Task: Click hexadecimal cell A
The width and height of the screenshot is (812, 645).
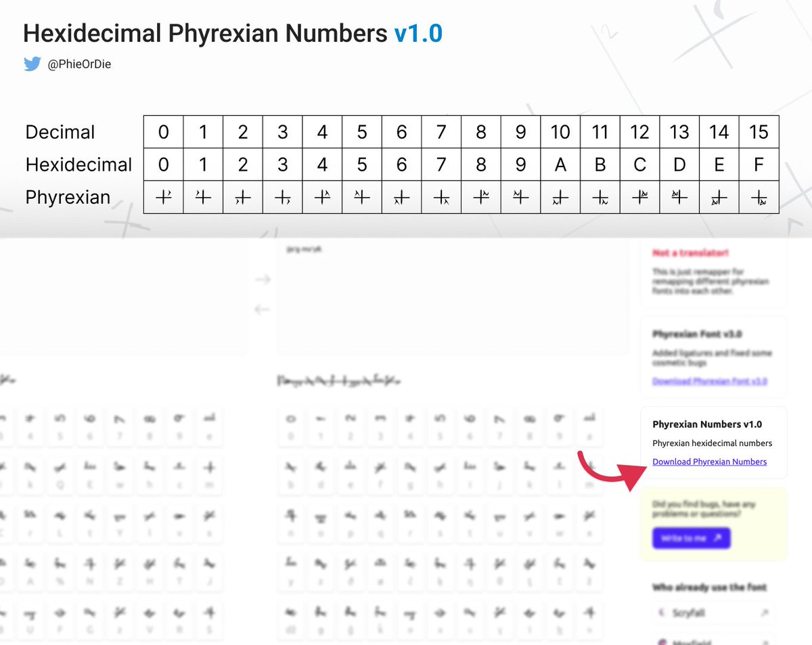Action: point(560,164)
